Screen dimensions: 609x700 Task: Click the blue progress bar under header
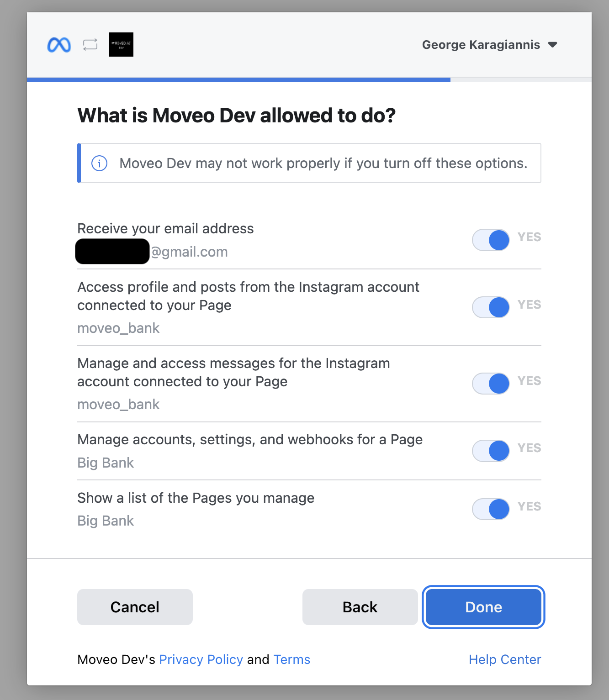pyautogui.click(x=238, y=79)
